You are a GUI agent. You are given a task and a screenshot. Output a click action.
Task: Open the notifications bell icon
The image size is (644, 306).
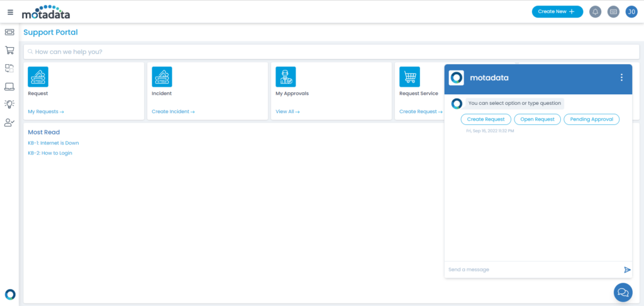pos(595,11)
